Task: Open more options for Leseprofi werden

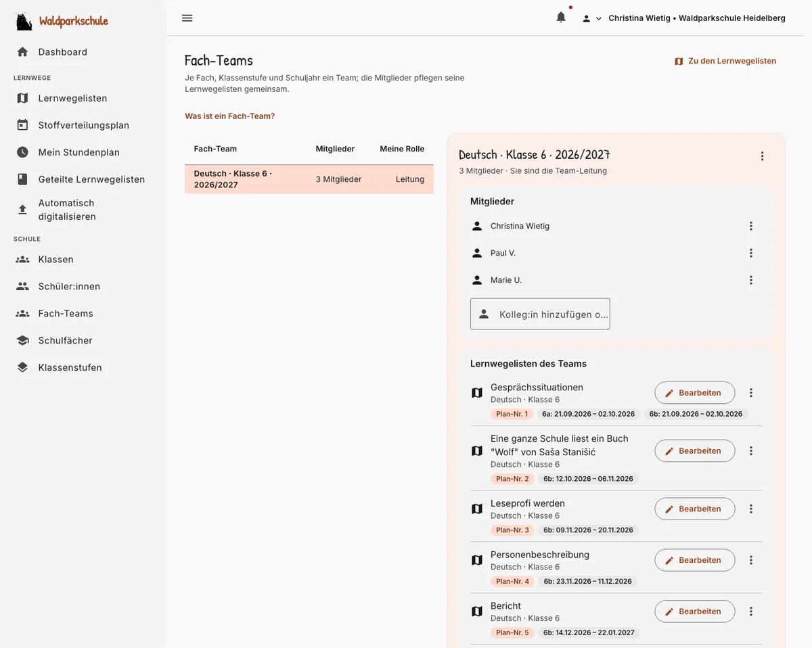Action: (x=750, y=509)
